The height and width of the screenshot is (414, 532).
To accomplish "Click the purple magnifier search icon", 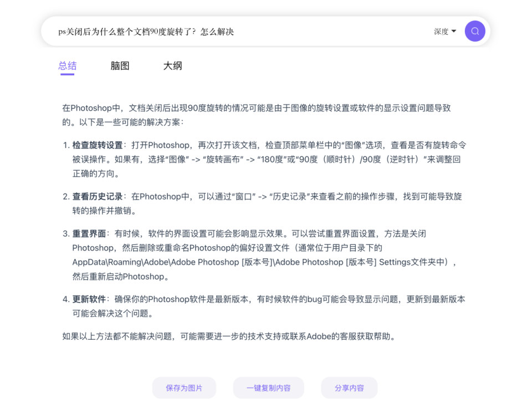I will [474, 31].
